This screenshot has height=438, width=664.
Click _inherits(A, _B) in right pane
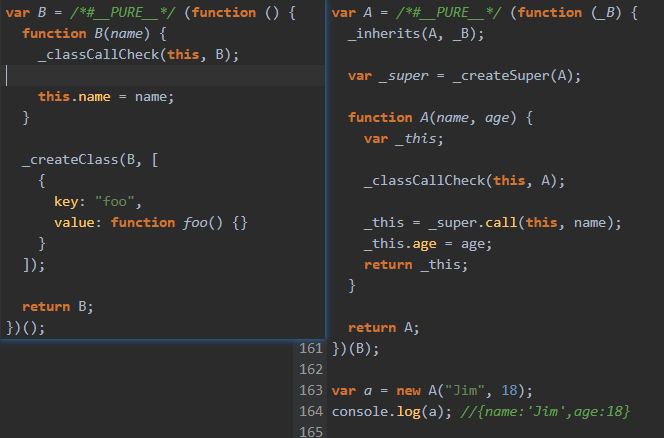click(x=415, y=33)
